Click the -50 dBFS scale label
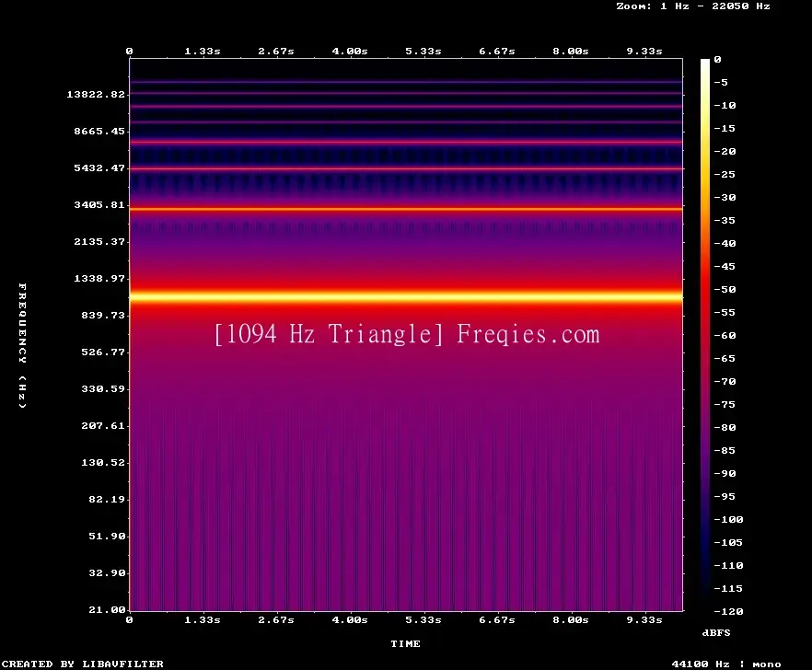The width and height of the screenshot is (812, 670). coord(725,289)
